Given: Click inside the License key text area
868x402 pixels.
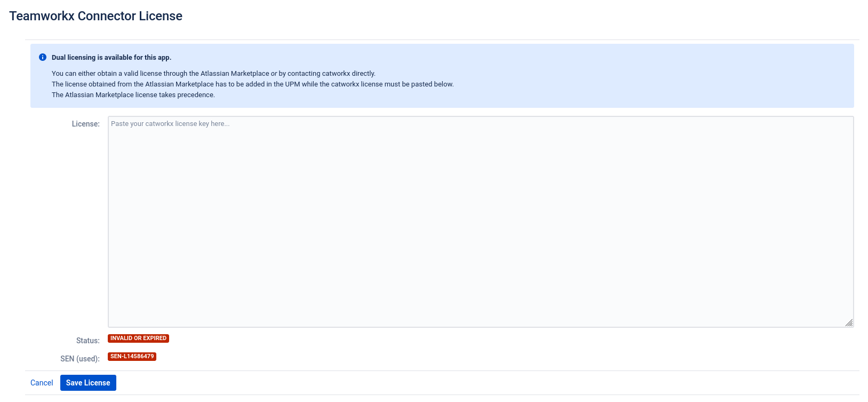Looking at the screenshot, I should [481, 222].
